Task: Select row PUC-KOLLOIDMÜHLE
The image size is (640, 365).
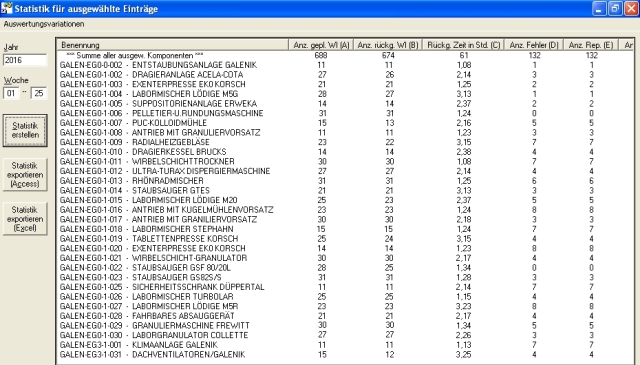Action: click(344, 123)
